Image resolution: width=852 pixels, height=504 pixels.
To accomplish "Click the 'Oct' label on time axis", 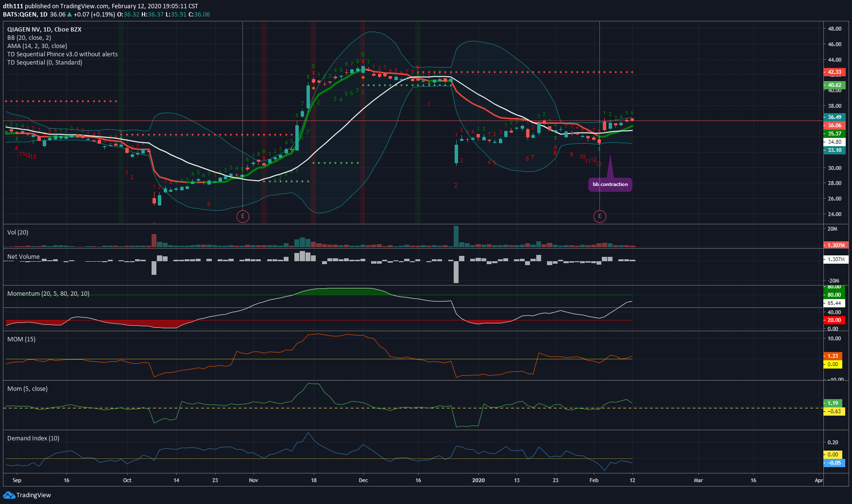I will [127, 480].
